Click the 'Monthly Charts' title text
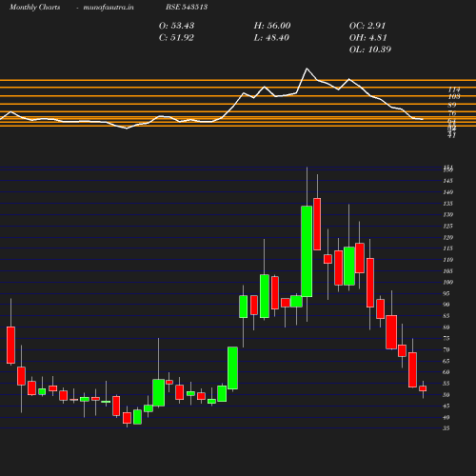Viewport: 476px width, 476px height. click(x=35, y=7)
